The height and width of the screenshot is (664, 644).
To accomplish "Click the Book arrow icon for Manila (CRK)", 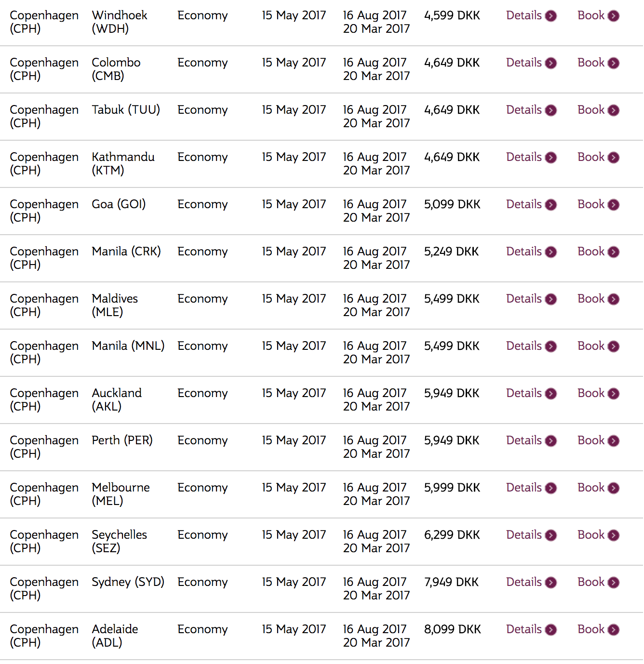I will click(x=614, y=252).
